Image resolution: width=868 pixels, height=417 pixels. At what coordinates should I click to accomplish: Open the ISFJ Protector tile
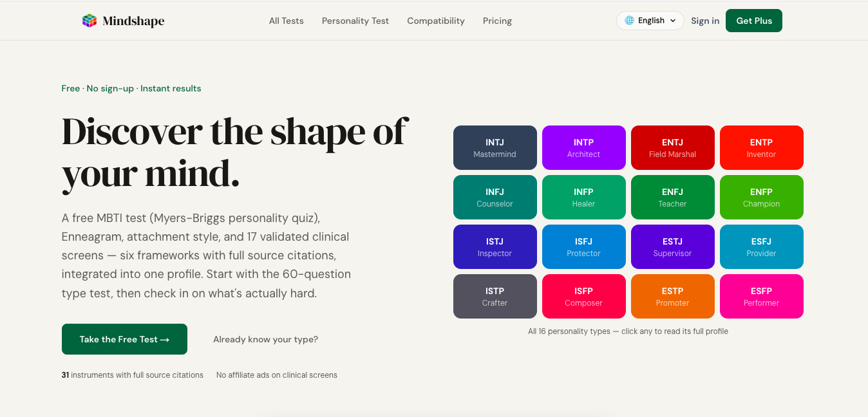pyautogui.click(x=584, y=247)
